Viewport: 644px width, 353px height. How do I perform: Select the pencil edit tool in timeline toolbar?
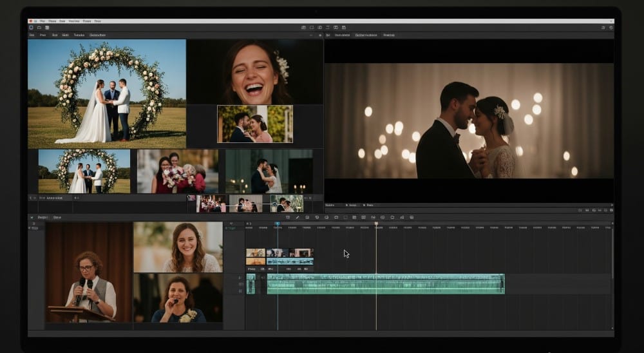coord(297,217)
